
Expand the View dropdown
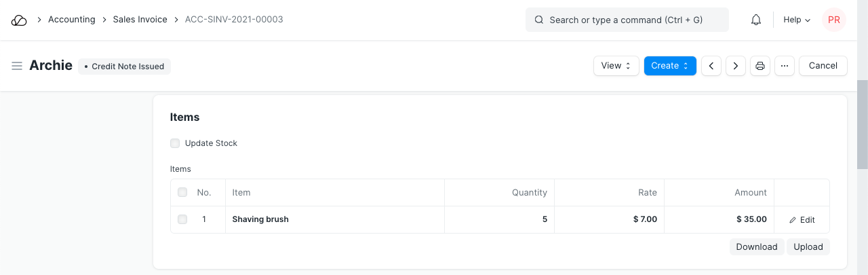[x=616, y=66]
